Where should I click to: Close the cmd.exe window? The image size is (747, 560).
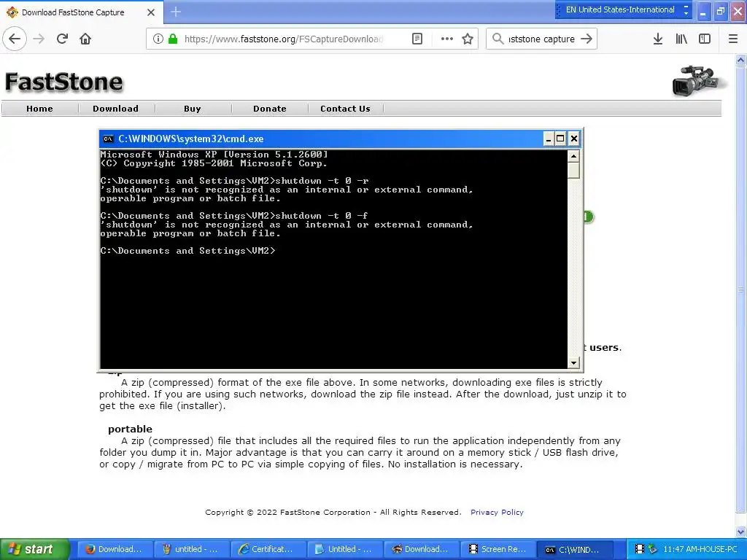click(x=574, y=139)
